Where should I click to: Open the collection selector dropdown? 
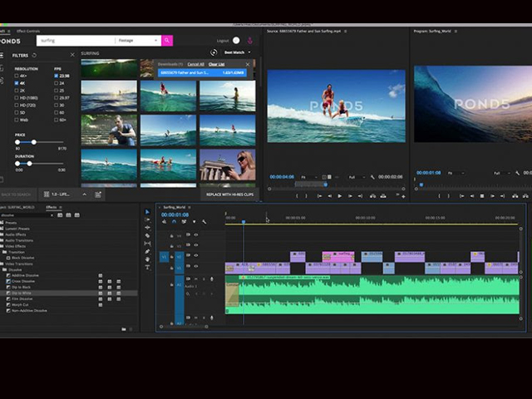coord(65,195)
